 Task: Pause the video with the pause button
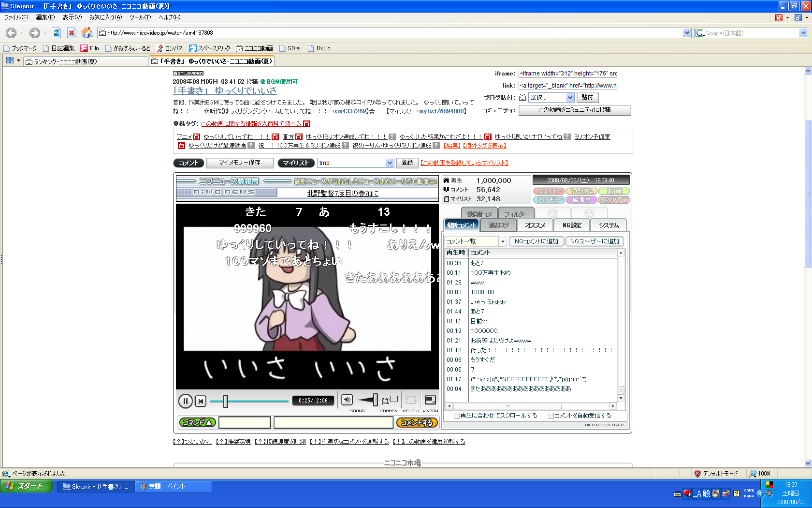pyautogui.click(x=185, y=401)
